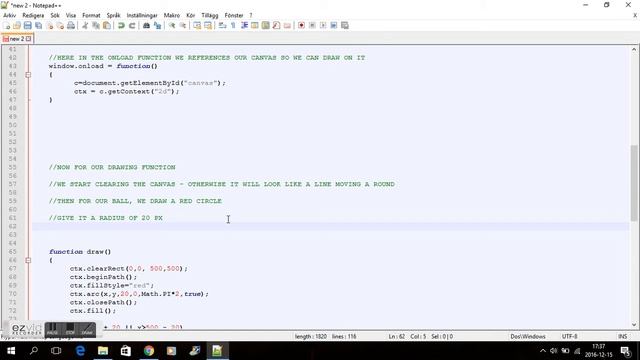The image size is (640, 360).
Task: Open the Inställningar menu
Action: [142, 15]
